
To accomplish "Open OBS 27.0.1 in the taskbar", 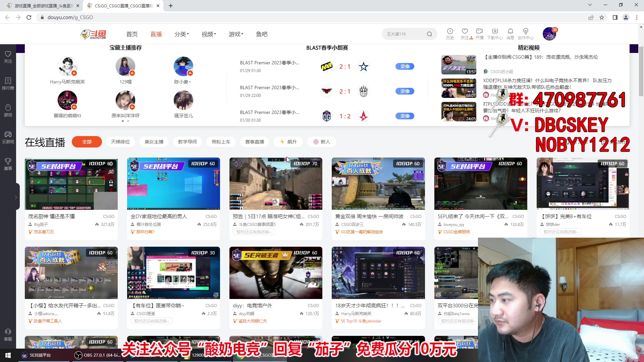I will 98,355.
